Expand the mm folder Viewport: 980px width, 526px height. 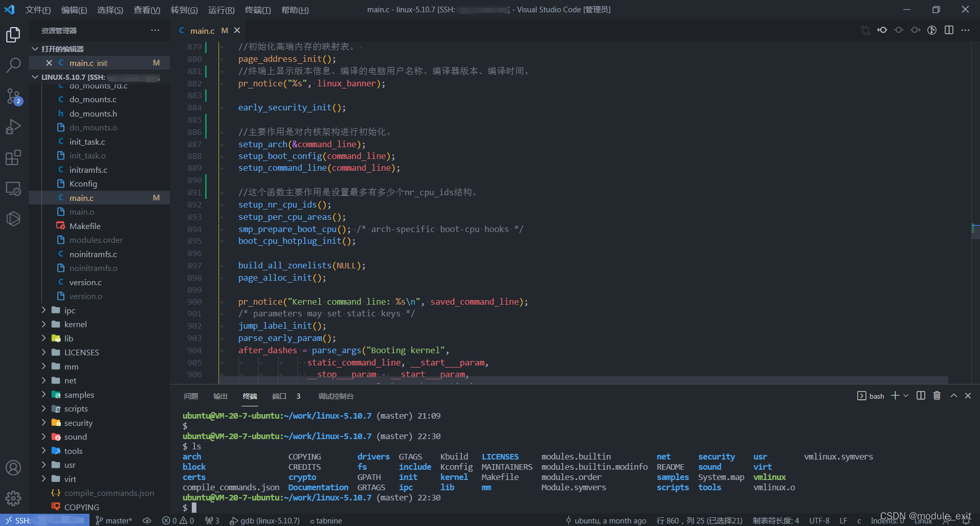[99, 367]
